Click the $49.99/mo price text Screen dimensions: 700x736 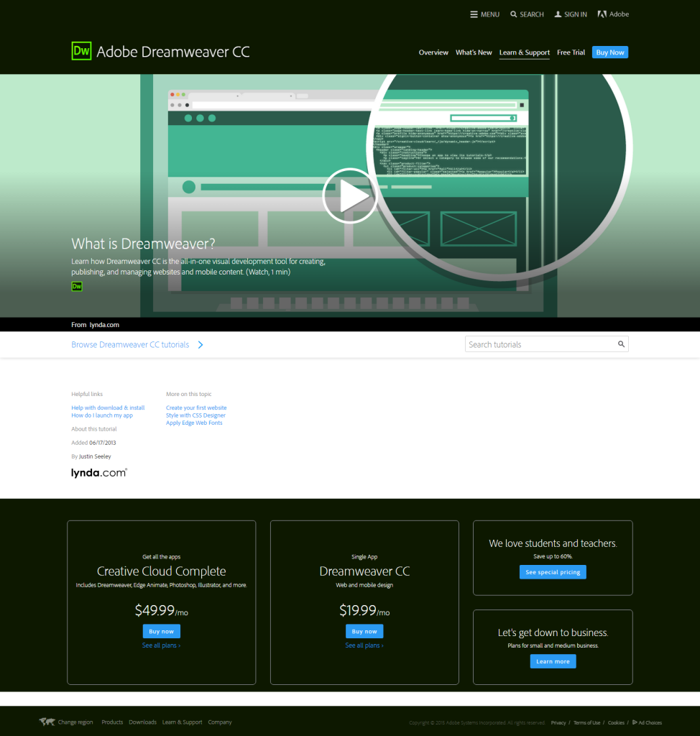click(x=162, y=610)
